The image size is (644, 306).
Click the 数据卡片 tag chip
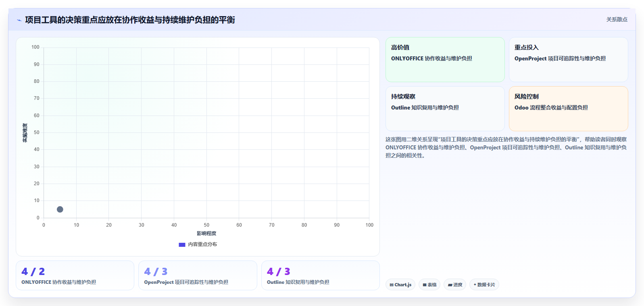(484, 285)
